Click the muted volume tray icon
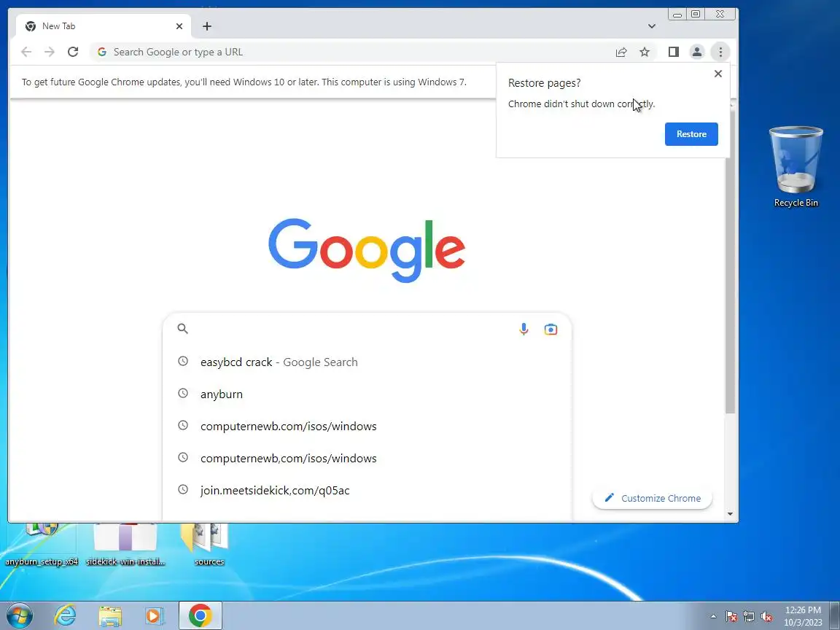The height and width of the screenshot is (630, 840). [766, 617]
